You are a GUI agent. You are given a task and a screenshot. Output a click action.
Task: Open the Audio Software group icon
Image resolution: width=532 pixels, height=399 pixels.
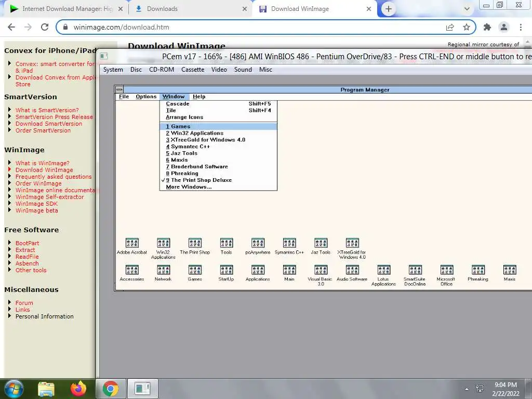(x=352, y=270)
